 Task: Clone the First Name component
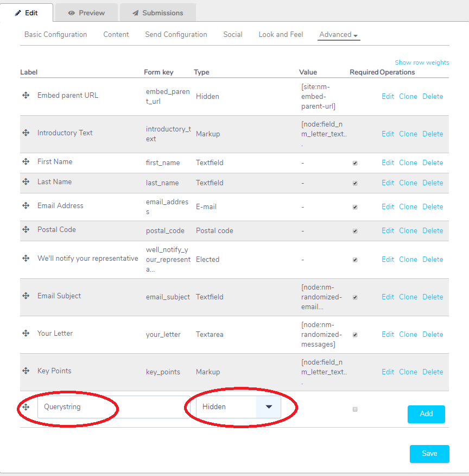408,162
